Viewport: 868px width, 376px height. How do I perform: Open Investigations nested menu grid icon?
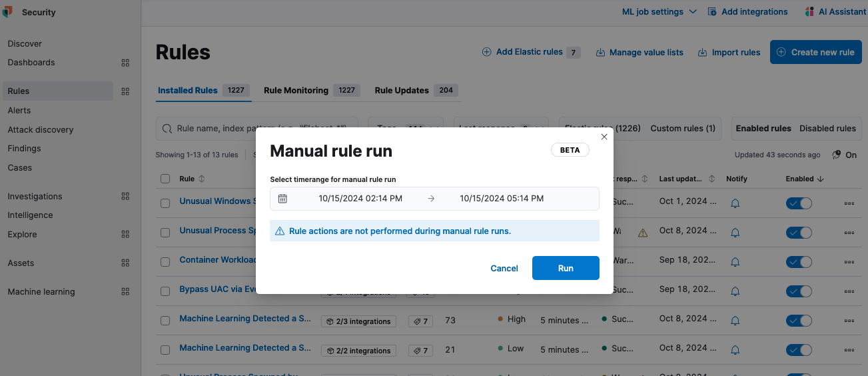coord(125,197)
